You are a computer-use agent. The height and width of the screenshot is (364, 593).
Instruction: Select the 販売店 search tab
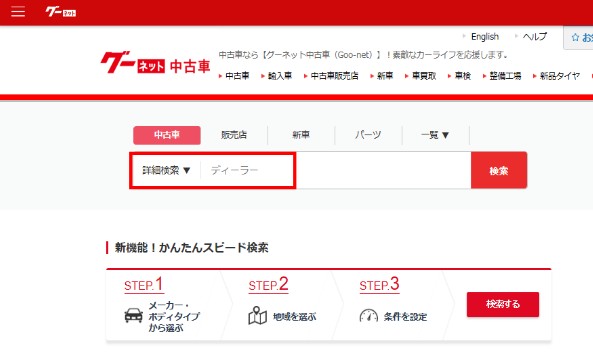click(234, 135)
